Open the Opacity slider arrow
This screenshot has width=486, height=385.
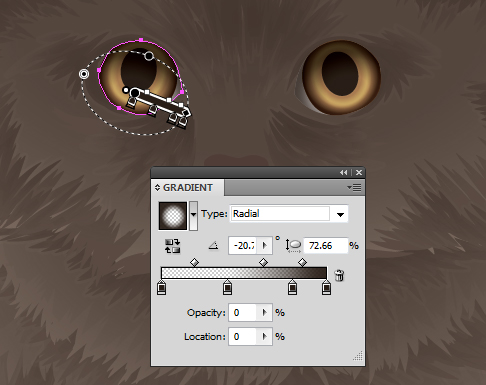[x=265, y=313]
